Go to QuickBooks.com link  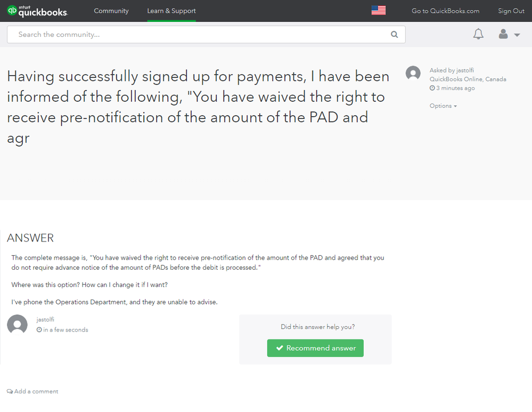tap(445, 11)
